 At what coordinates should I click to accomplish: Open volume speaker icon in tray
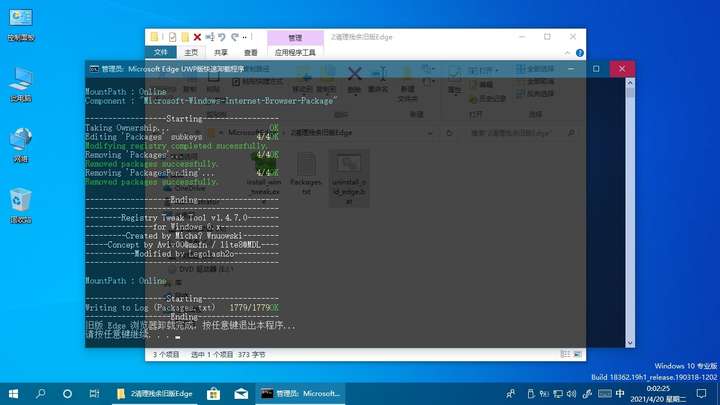point(571,394)
